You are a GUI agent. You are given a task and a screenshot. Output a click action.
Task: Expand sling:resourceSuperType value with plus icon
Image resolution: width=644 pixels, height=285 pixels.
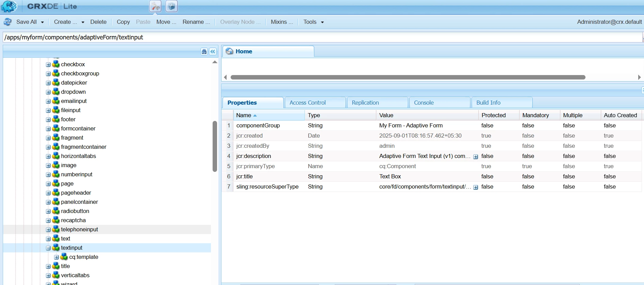pos(476,187)
